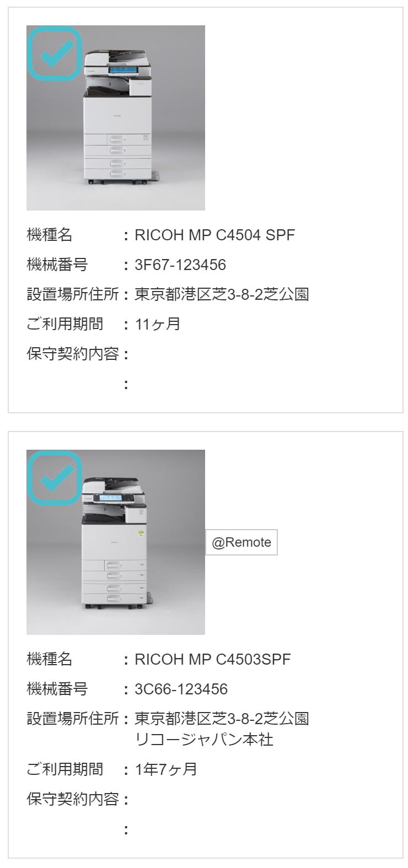The image size is (408, 868).
Task: Click ご利用期間 label in the first card
Action: tap(65, 324)
